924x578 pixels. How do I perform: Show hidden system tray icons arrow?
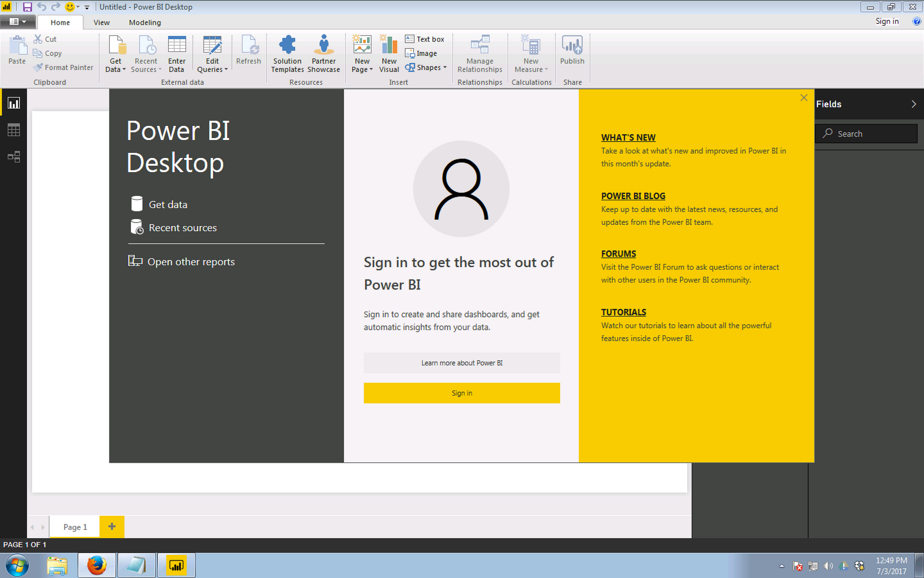coord(781,566)
